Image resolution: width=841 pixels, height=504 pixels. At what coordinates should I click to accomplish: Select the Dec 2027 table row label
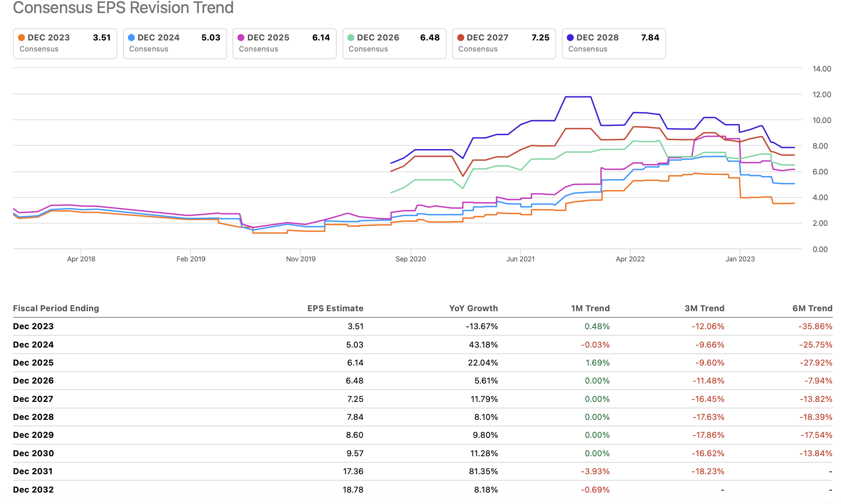(x=33, y=399)
